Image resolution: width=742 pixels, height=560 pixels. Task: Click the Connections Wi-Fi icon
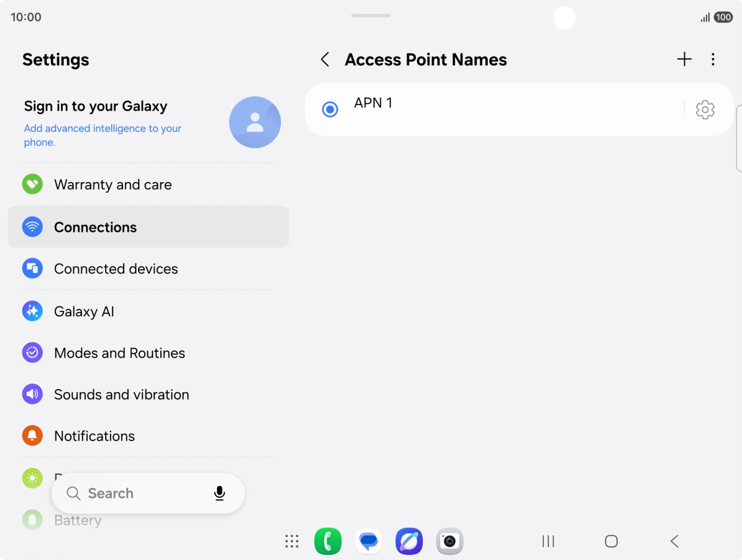32,227
